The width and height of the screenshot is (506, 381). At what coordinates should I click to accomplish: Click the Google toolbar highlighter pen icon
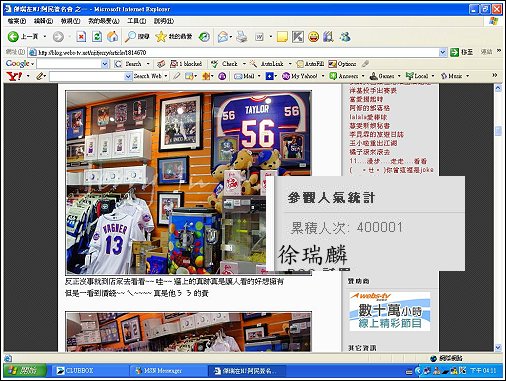(365, 64)
